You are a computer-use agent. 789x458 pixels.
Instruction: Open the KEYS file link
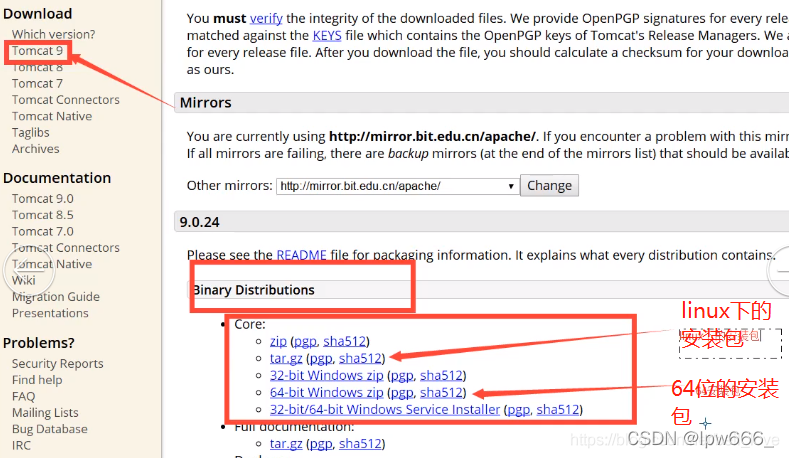tap(327, 36)
